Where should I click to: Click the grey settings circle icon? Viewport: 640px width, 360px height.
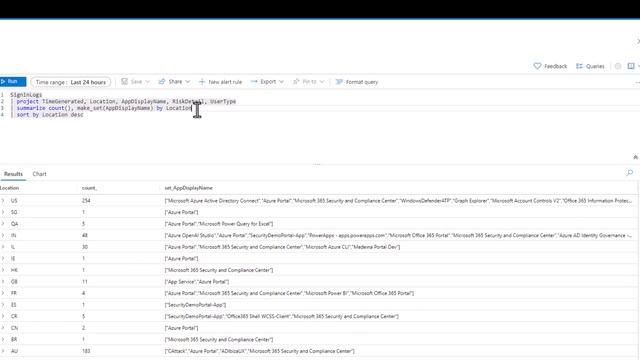(618, 66)
